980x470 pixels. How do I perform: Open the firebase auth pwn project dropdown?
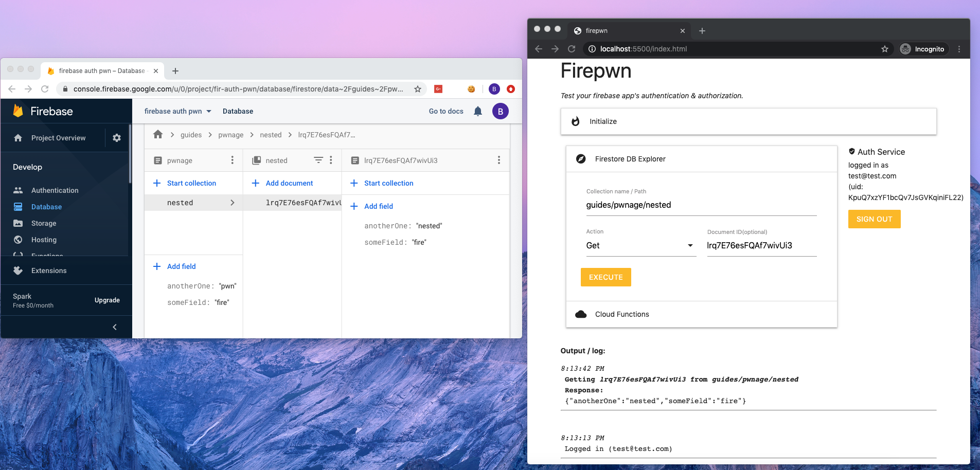click(178, 111)
